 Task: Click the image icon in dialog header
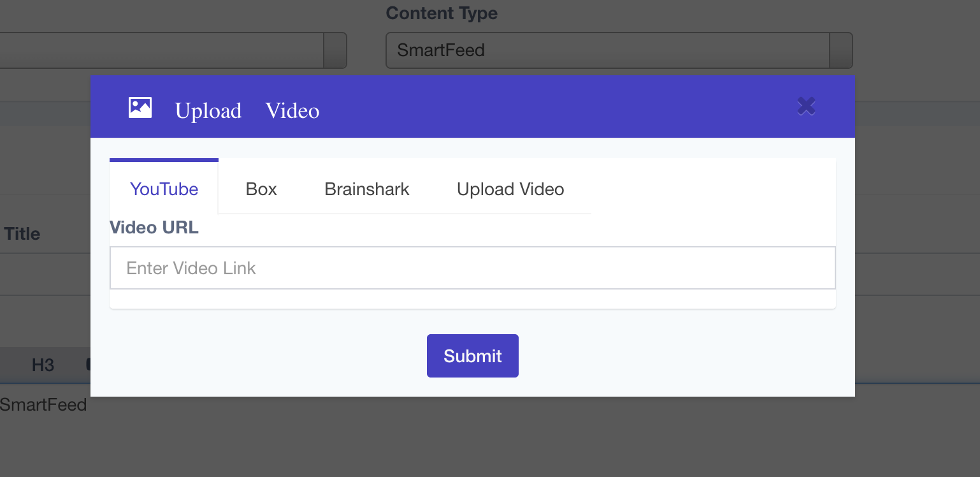tap(140, 108)
